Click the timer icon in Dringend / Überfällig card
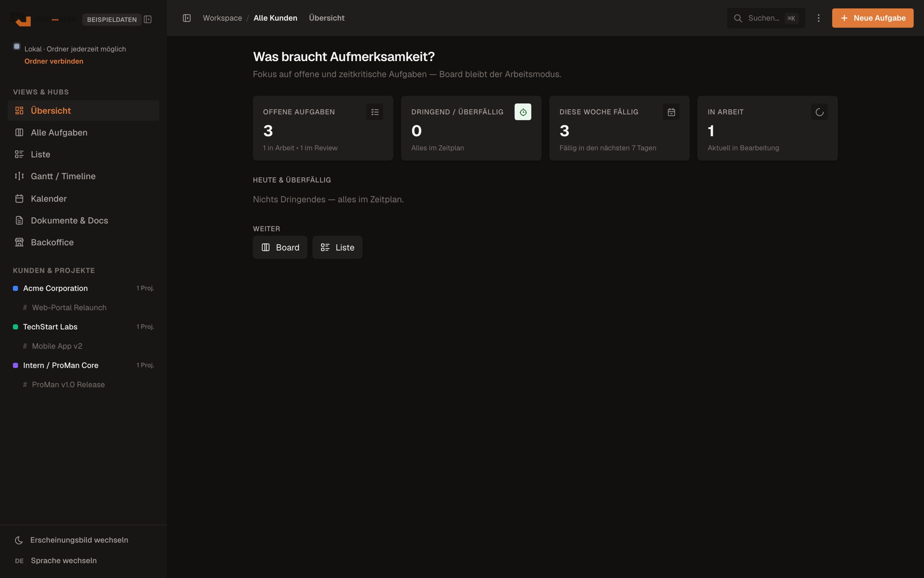 [x=523, y=112]
